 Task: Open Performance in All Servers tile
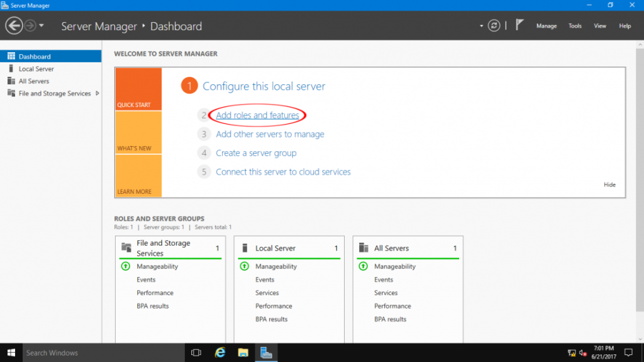[392, 306]
